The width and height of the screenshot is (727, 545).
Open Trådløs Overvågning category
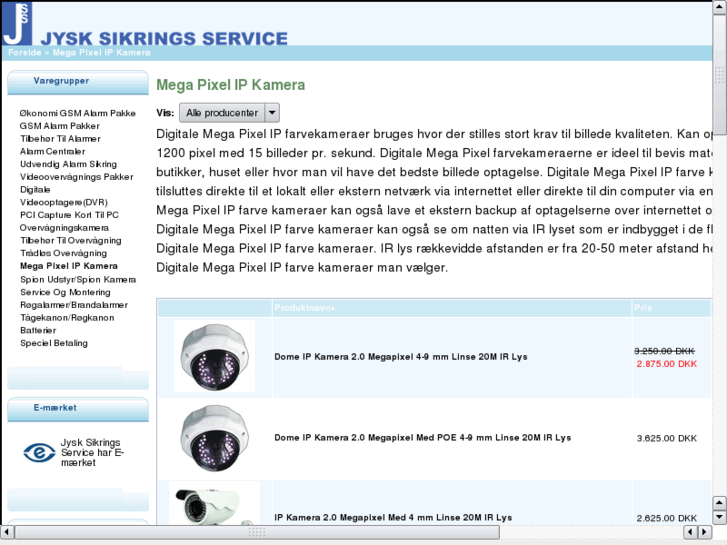(x=64, y=253)
